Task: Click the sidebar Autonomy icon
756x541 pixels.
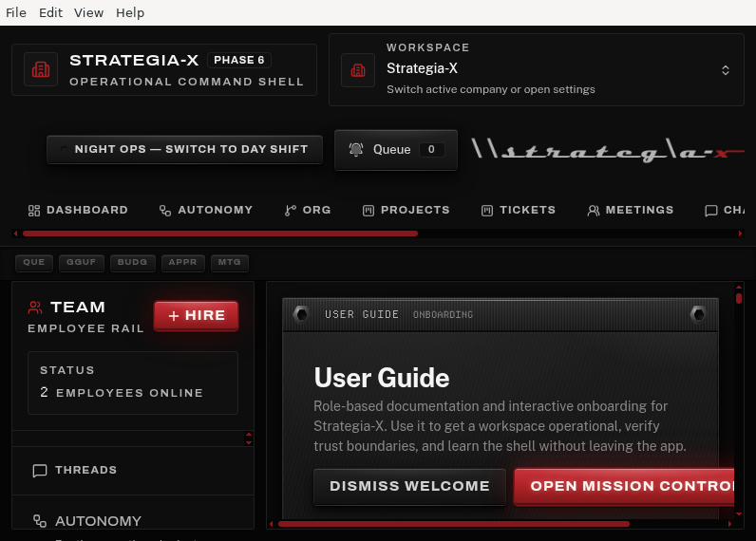Action: point(40,521)
